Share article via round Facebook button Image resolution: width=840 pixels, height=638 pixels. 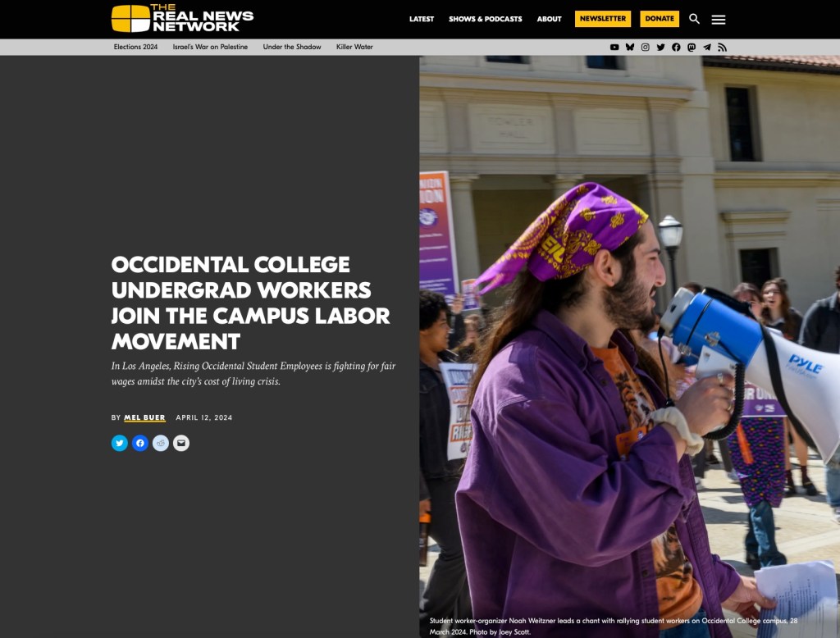pyautogui.click(x=140, y=443)
